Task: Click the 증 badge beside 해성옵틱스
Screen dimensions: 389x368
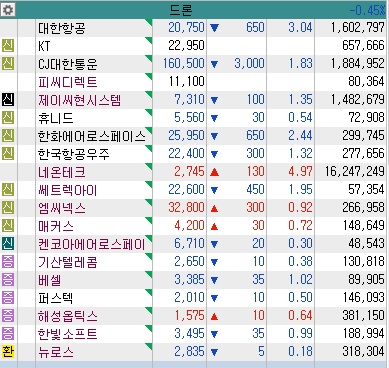Action: pyautogui.click(x=8, y=315)
